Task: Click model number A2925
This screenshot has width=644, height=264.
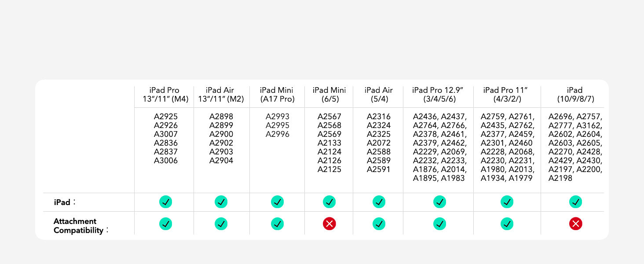Action: pos(166,117)
